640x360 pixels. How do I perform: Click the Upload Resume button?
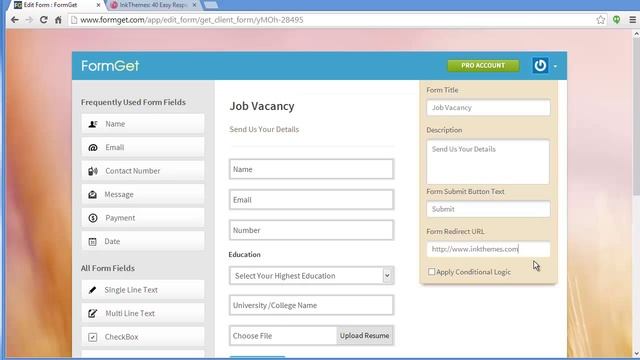click(364, 336)
